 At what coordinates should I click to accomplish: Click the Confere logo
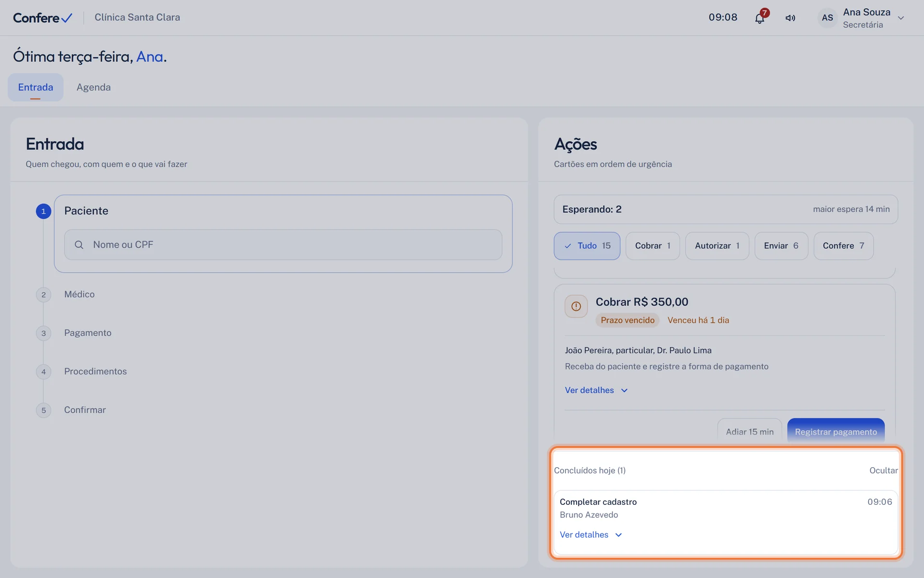click(x=43, y=18)
